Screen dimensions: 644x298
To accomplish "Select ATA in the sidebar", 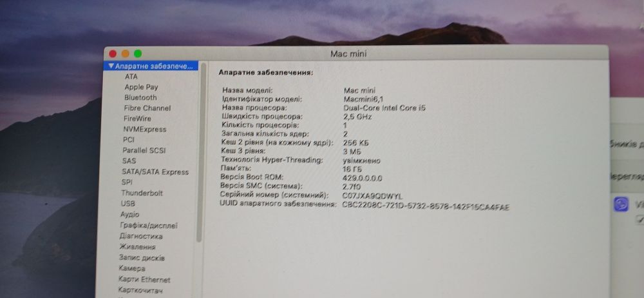I will (131, 77).
